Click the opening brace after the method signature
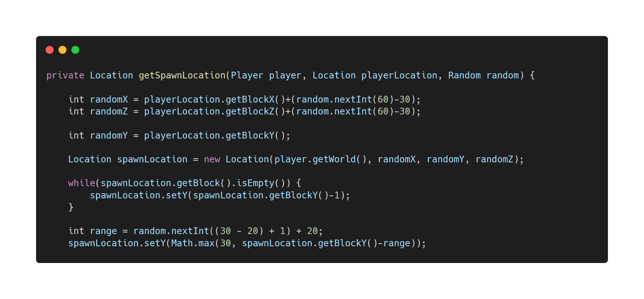Screen dimensions: 644x299 click(532, 76)
